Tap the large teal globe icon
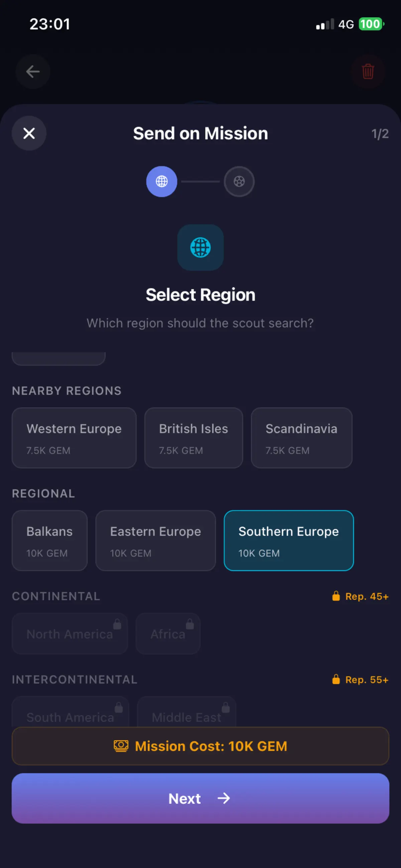The width and height of the screenshot is (401, 868). tap(200, 247)
